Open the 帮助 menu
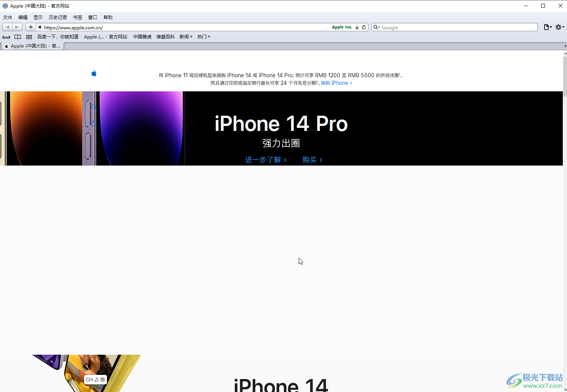Screen dimensions: 567x392 108,18
